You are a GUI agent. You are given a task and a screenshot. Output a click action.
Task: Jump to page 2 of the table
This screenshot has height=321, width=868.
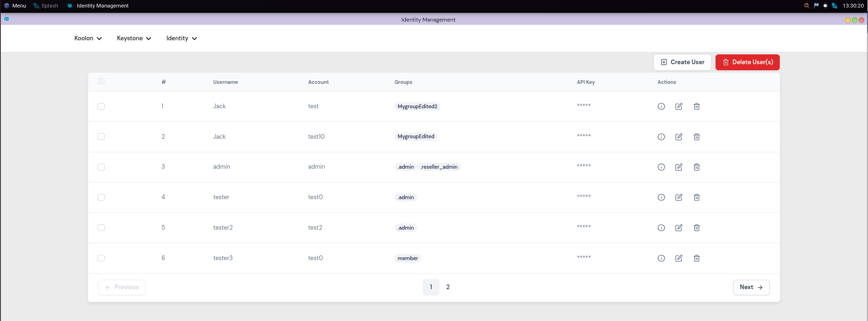(448, 287)
